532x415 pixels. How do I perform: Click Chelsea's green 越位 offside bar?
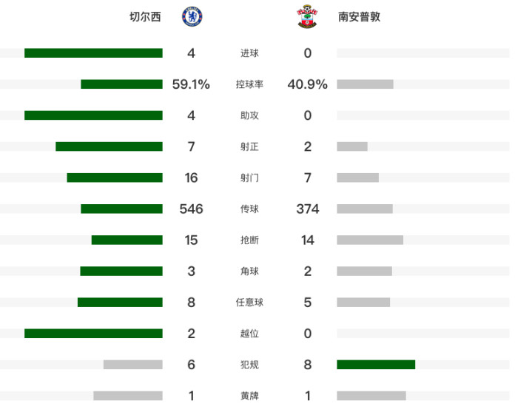pyautogui.click(x=93, y=333)
